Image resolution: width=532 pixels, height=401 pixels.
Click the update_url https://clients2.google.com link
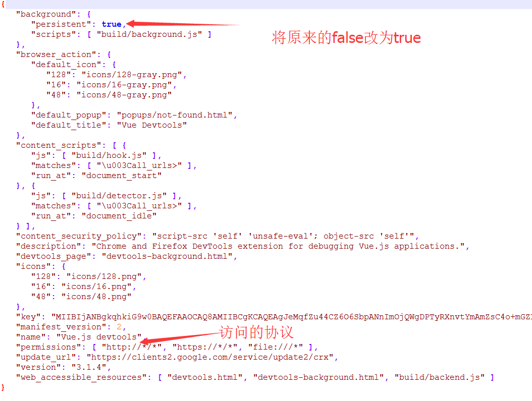point(210,357)
